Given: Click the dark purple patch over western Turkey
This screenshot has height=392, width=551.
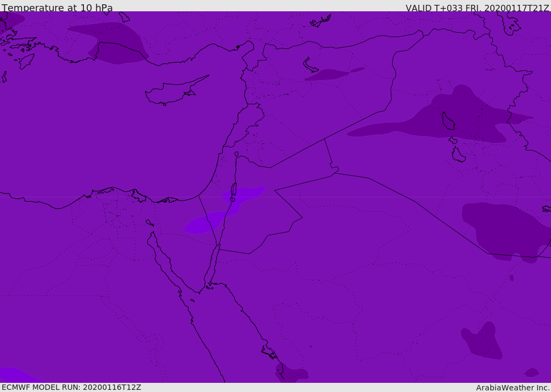Looking at the screenshot, I should tap(111, 43).
